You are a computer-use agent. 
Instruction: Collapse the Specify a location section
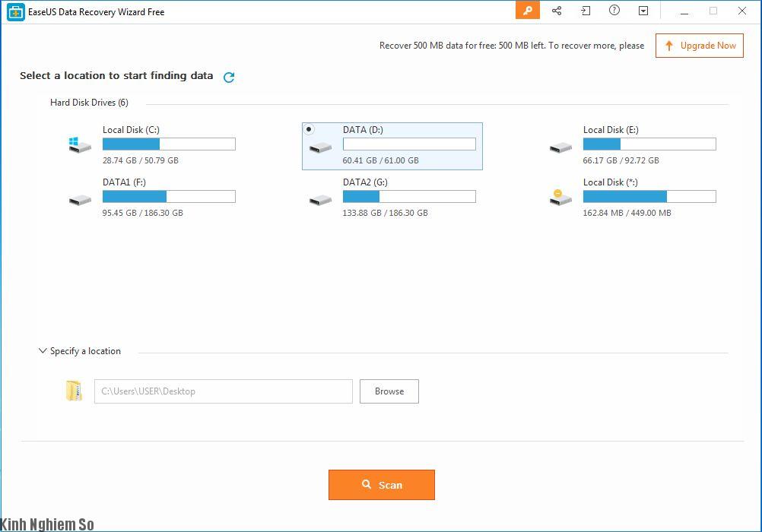[43, 351]
